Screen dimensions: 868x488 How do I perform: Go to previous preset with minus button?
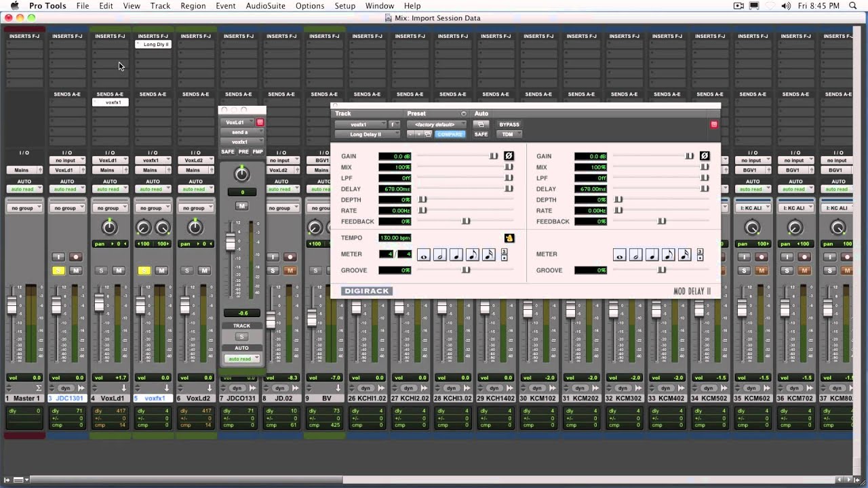pos(410,134)
